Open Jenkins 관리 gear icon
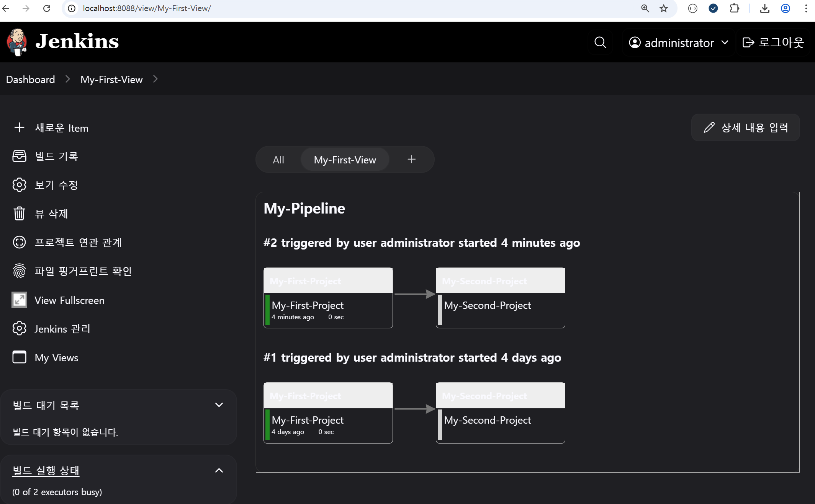 click(x=19, y=329)
